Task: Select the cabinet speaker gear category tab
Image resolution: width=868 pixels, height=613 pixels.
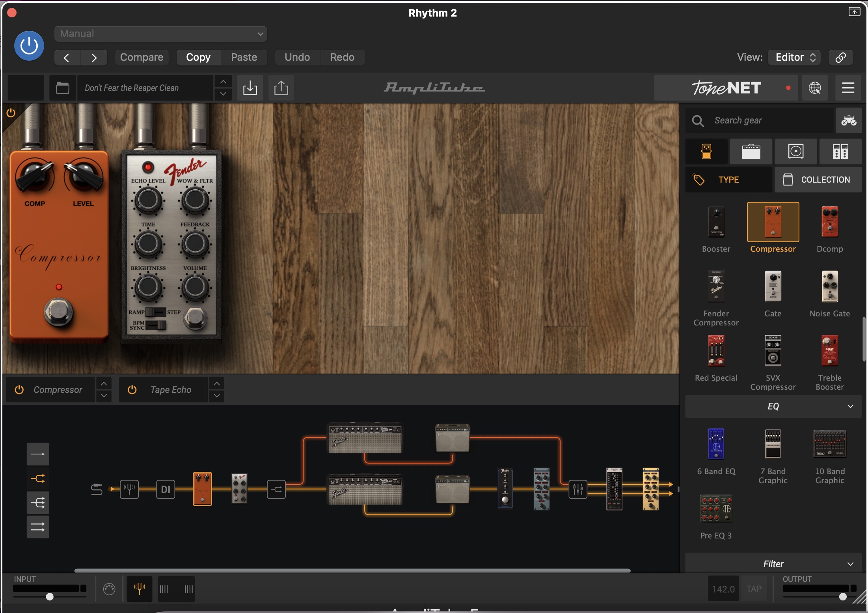Action: [x=796, y=151]
